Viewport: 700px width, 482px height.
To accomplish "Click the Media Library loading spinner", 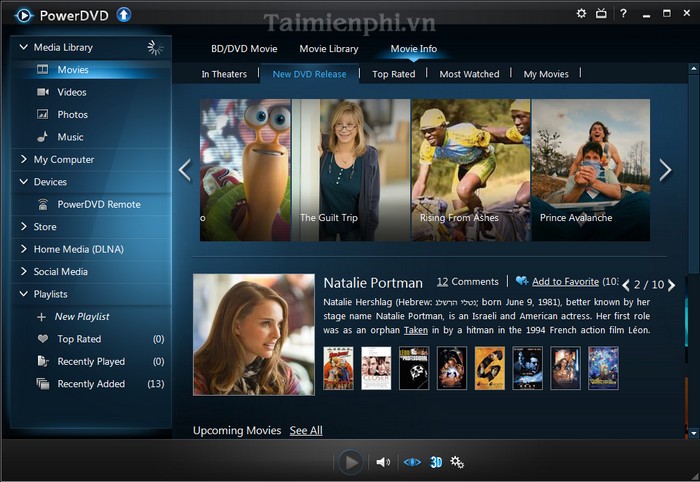I will (x=155, y=47).
